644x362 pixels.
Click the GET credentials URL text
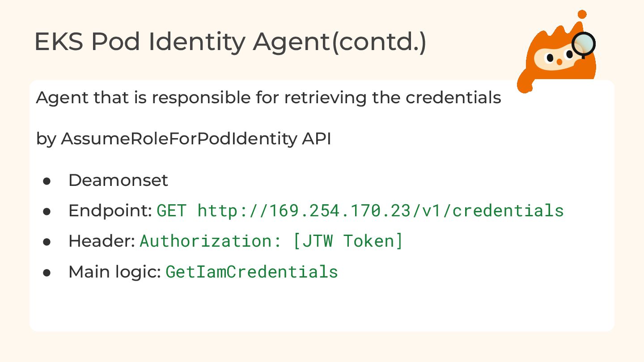click(x=360, y=210)
